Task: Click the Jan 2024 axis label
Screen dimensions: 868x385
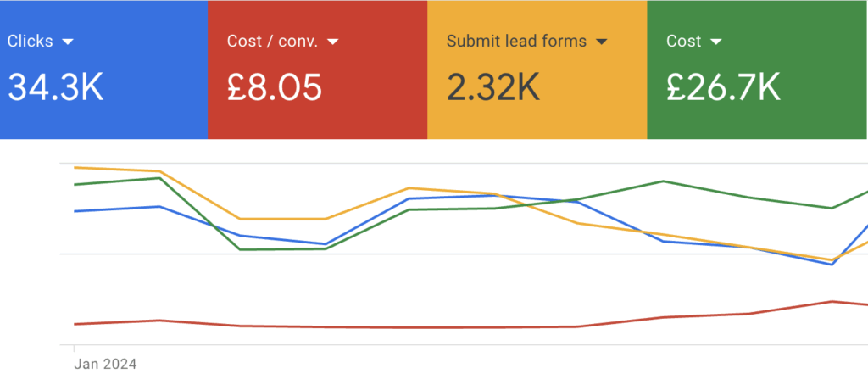Action: pyautogui.click(x=105, y=364)
